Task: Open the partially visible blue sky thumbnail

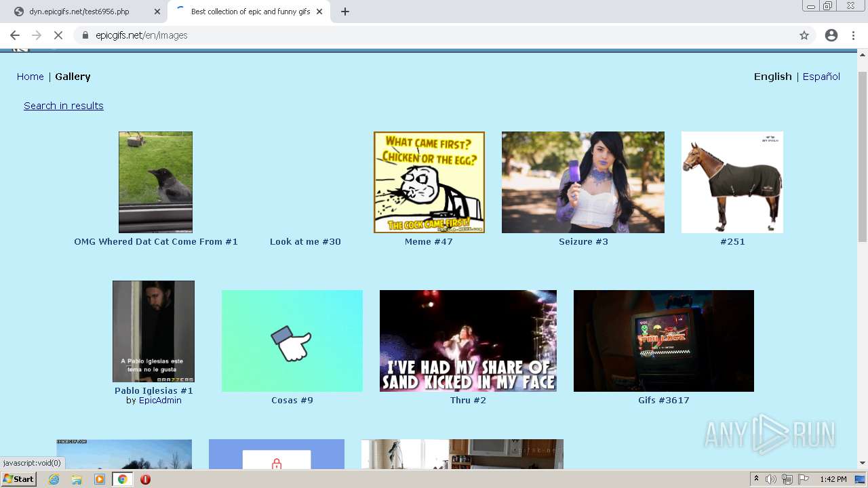Action: point(124,454)
